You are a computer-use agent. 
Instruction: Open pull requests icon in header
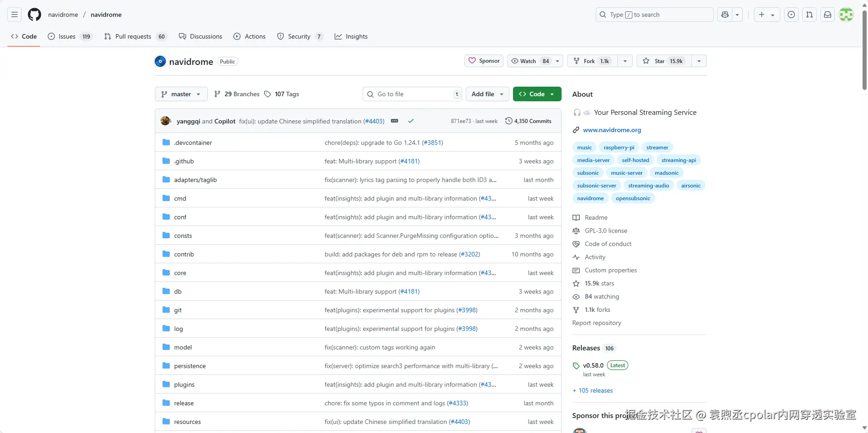pos(809,15)
